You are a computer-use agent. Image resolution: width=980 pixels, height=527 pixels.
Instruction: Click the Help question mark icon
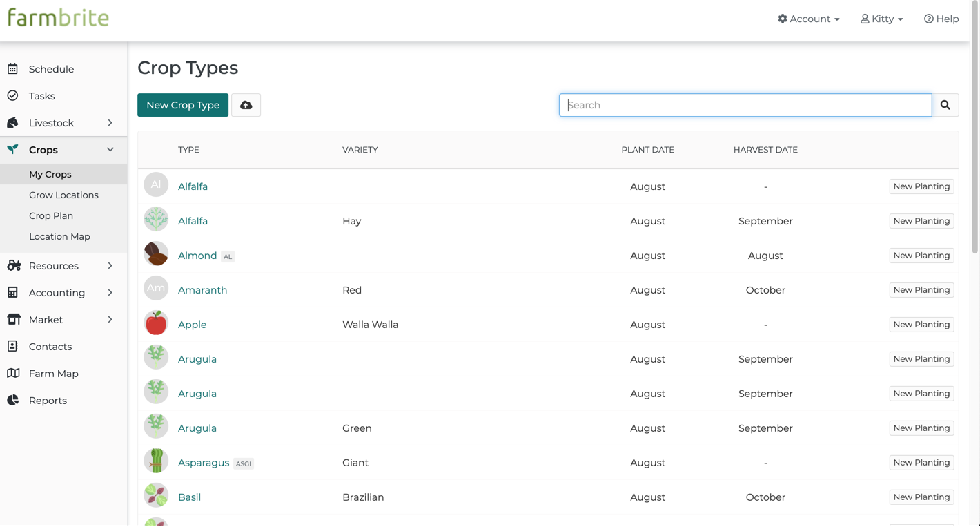929,19
